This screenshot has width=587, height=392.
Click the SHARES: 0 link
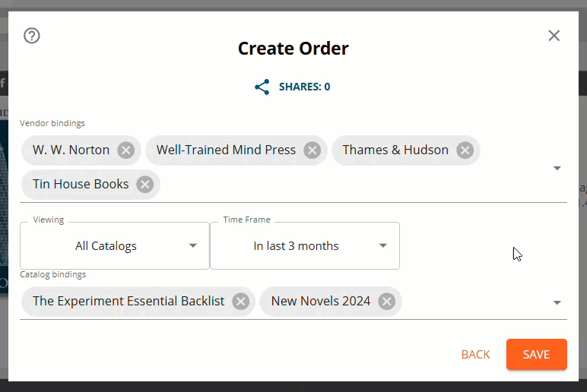click(304, 87)
